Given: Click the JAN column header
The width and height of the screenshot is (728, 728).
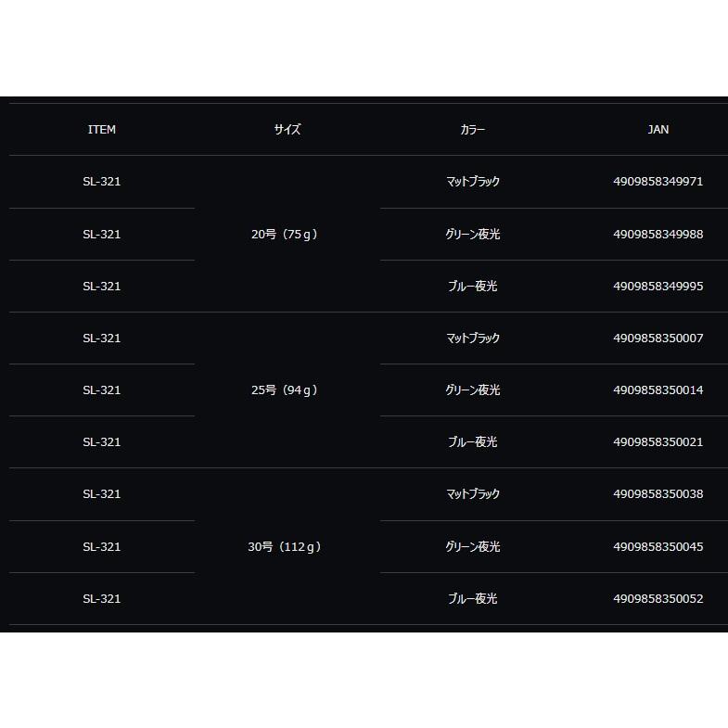Looking at the screenshot, I should [658, 130].
